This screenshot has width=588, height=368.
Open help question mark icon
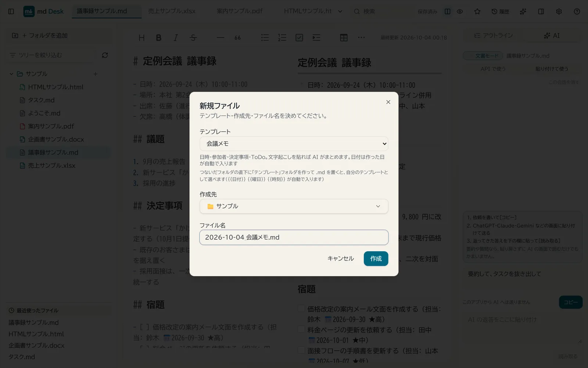pos(577,11)
